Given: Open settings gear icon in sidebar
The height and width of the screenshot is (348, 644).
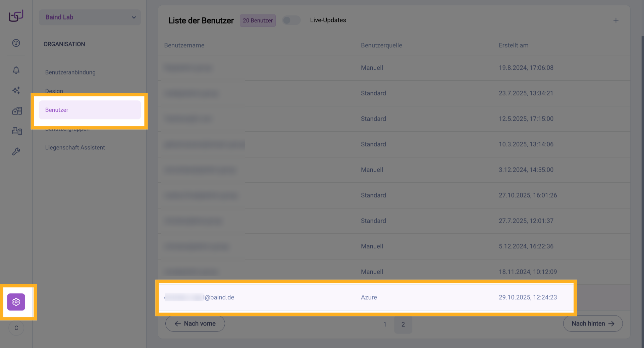Looking at the screenshot, I should (16, 302).
